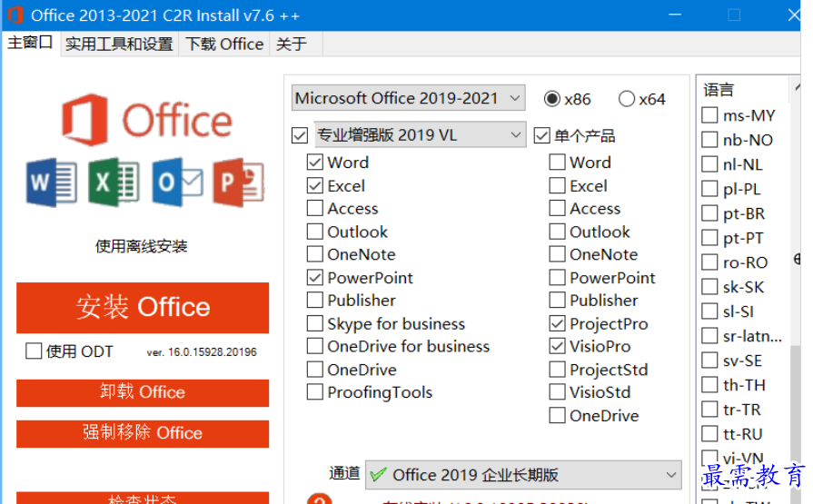Select th-TH language checkbox

[709, 385]
